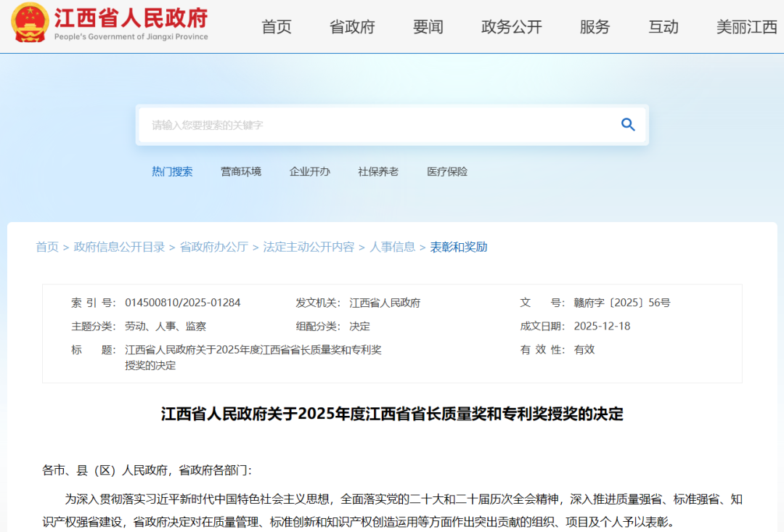Click the 热门搜索 label
784x532 pixels.
pyautogui.click(x=172, y=171)
